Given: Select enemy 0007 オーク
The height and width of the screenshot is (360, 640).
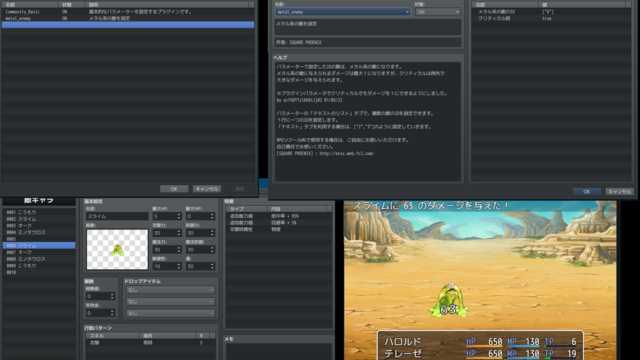Looking at the screenshot, I should pos(39,252).
